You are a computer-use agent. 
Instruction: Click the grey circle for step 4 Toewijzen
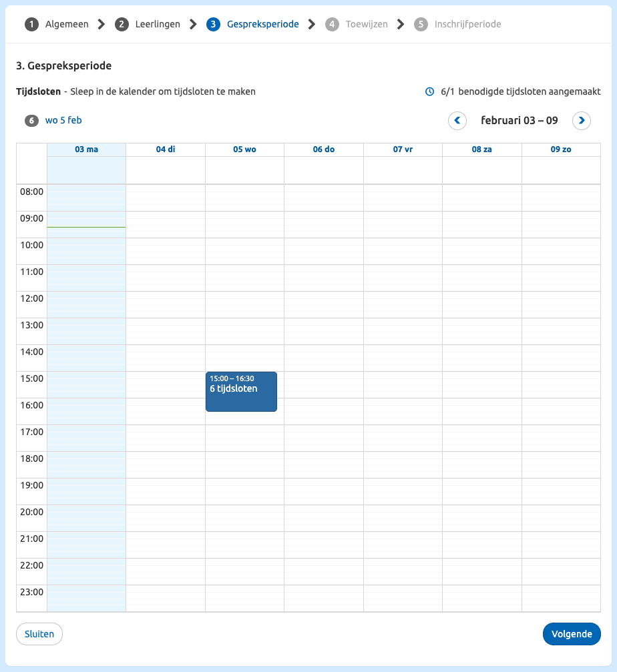pos(332,23)
